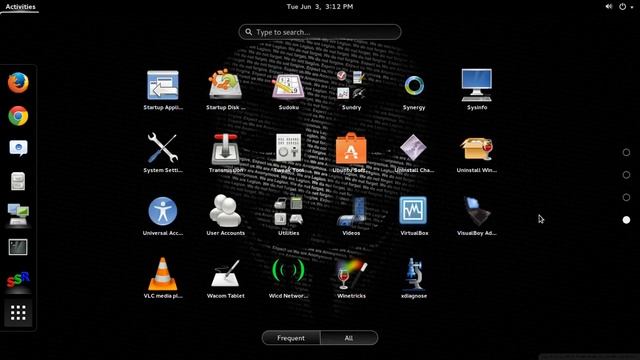Image resolution: width=640 pixels, height=360 pixels.
Task: Open VisualBoy Advance emulator
Action: 477,211
